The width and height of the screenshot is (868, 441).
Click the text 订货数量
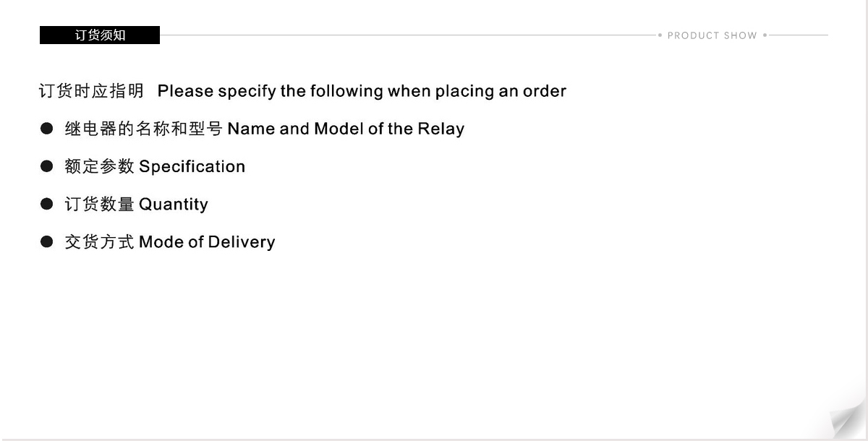pos(99,204)
